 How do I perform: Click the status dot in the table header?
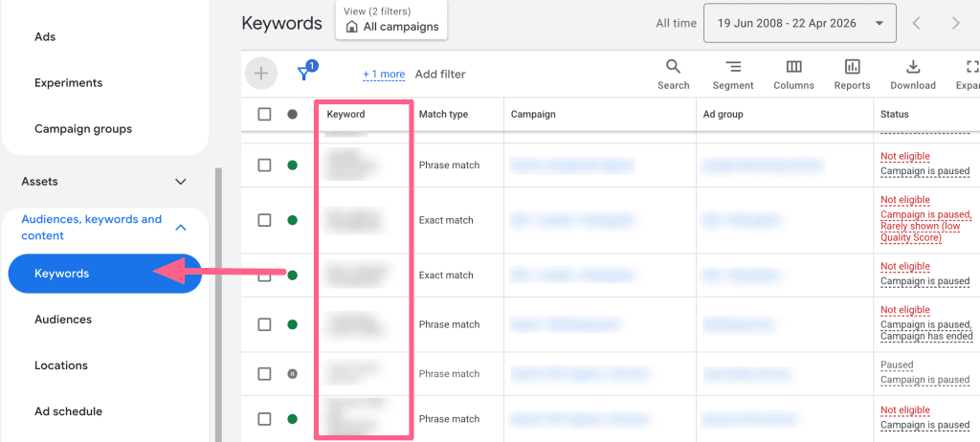pos(292,115)
